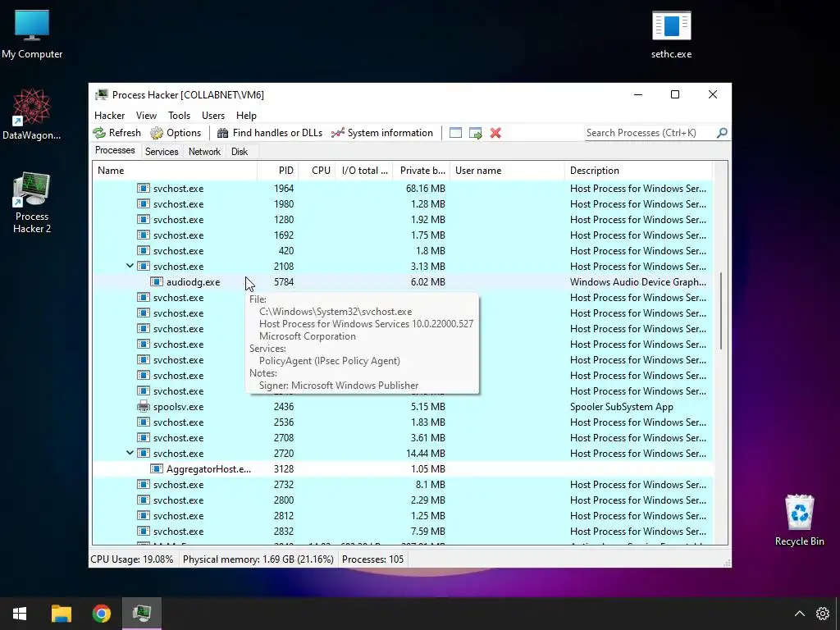This screenshot has width=840, height=630.
Task: Click Physical memory status bar entry
Action: (x=258, y=559)
